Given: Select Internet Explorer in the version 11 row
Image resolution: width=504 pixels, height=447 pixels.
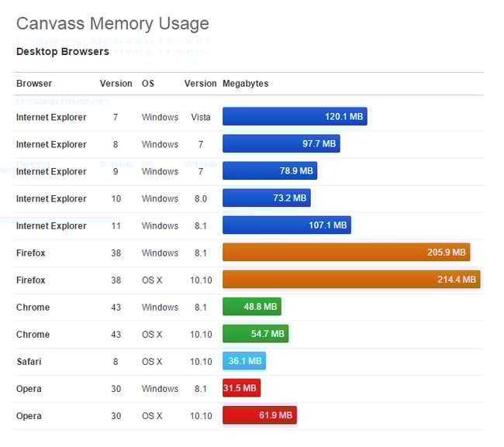Looking at the screenshot, I should 51,225.
